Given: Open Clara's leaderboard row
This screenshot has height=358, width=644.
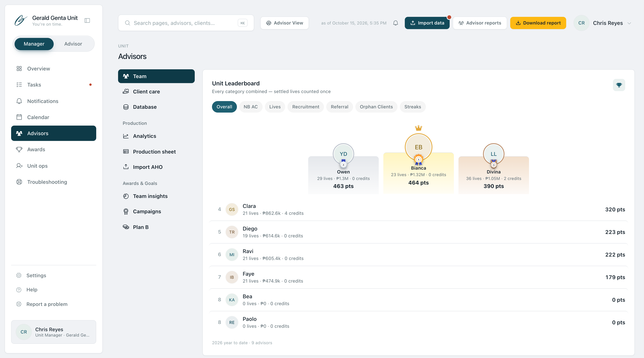Looking at the screenshot, I should click(x=418, y=209).
